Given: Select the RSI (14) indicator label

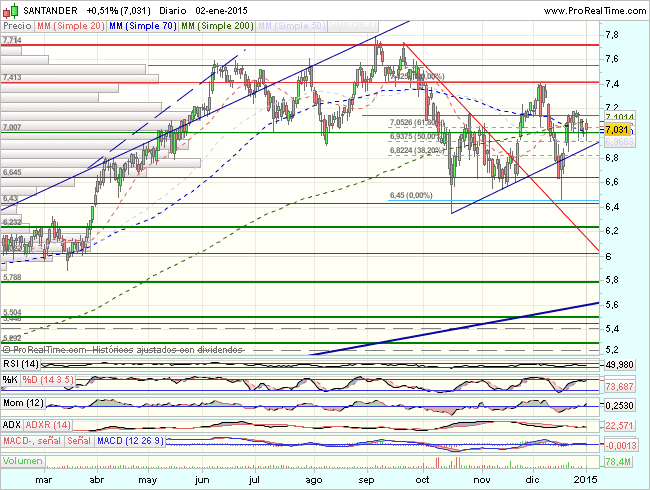Looking at the screenshot, I should (x=21, y=364).
